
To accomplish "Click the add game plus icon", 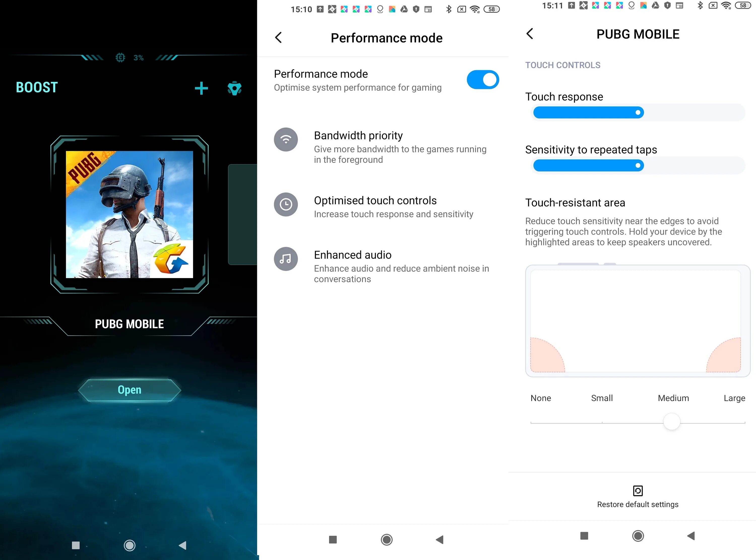I will point(202,88).
